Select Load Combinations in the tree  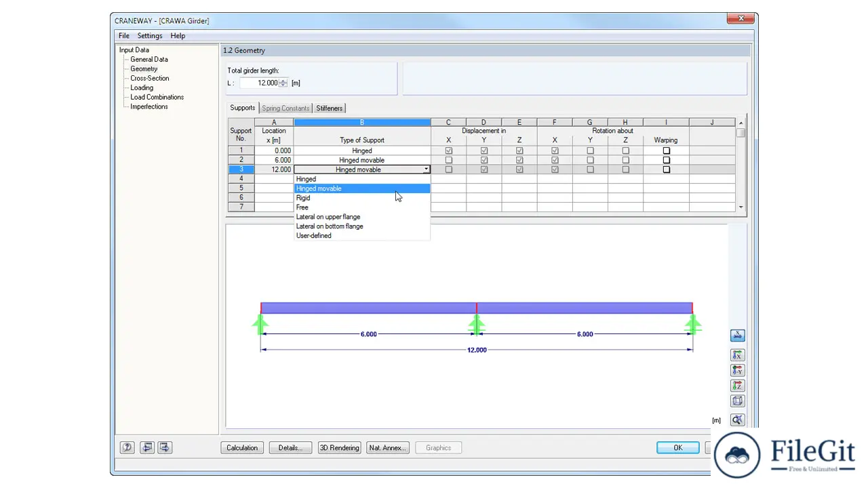[157, 98]
